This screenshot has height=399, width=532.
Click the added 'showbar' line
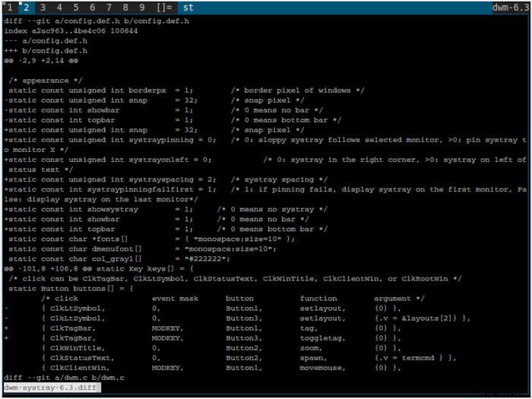157,220
